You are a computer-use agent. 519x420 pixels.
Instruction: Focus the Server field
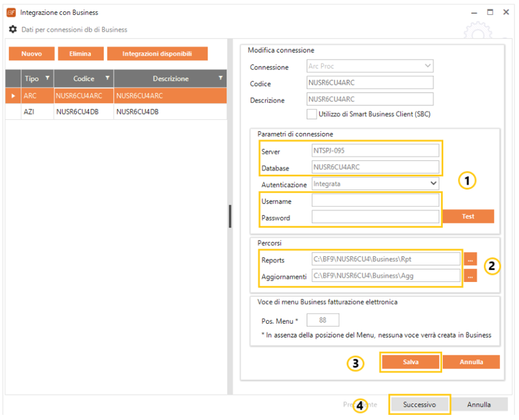click(376, 151)
